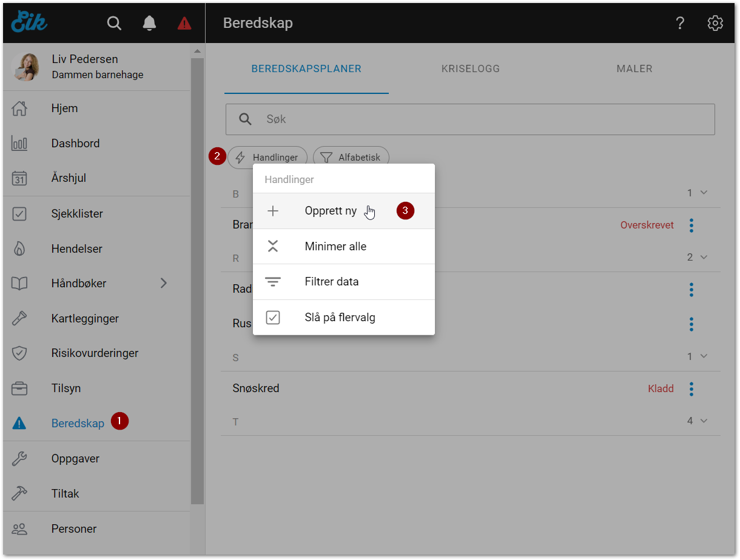Open settings gear icon
Screen dimensions: 740x560
click(x=715, y=23)
